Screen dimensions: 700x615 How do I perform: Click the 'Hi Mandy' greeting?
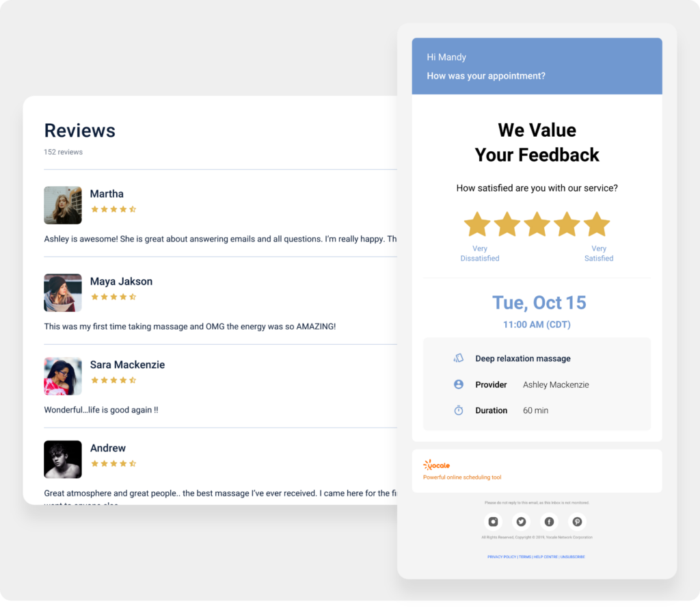[x=446, y=57]
